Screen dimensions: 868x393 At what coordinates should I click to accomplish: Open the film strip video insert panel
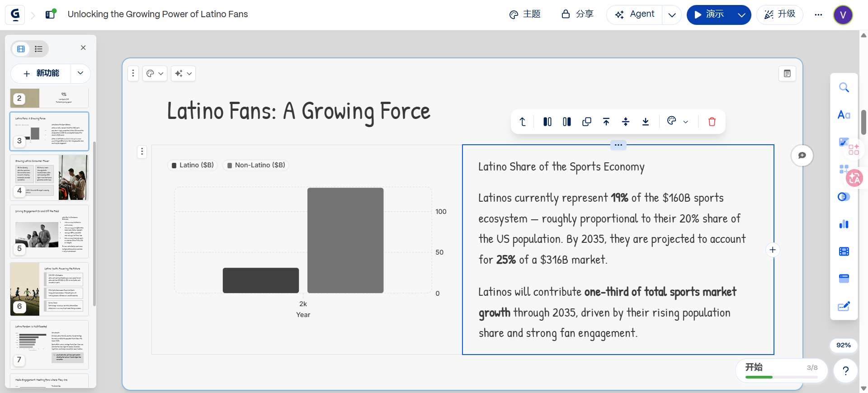(844, 251)
